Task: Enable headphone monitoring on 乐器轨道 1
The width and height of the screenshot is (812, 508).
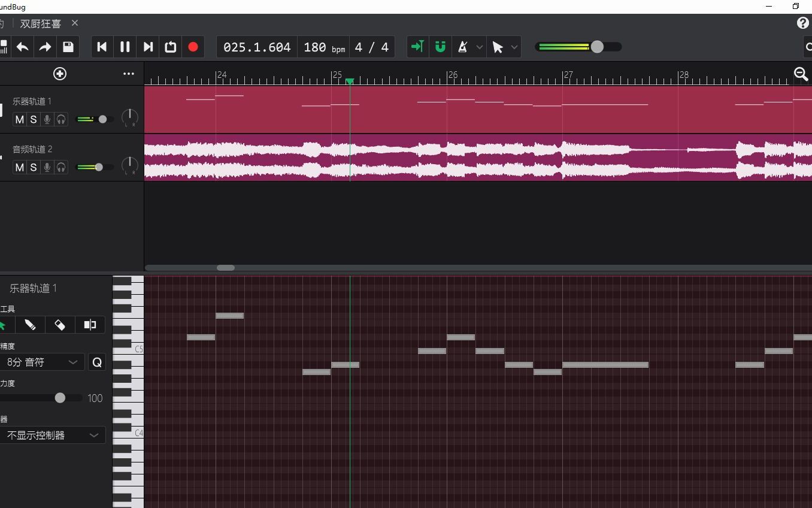Action: [x=61, y=119]
